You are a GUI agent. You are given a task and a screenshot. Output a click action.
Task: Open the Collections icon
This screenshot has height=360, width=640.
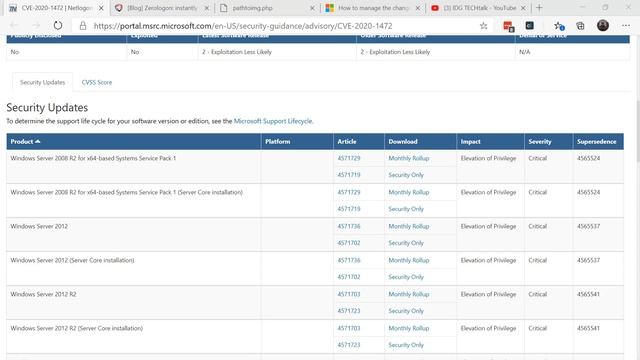(580, 26)
